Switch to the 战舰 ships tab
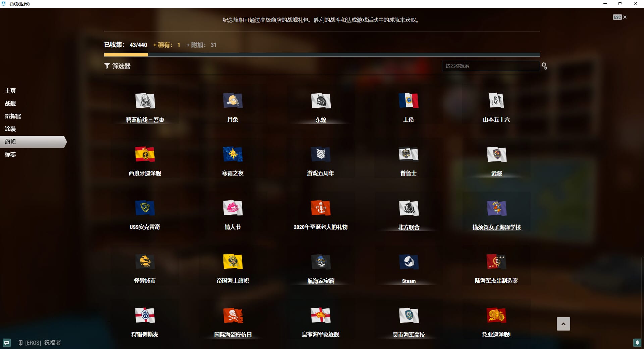This screenshot has width=644, height=349. coord(10,103)
